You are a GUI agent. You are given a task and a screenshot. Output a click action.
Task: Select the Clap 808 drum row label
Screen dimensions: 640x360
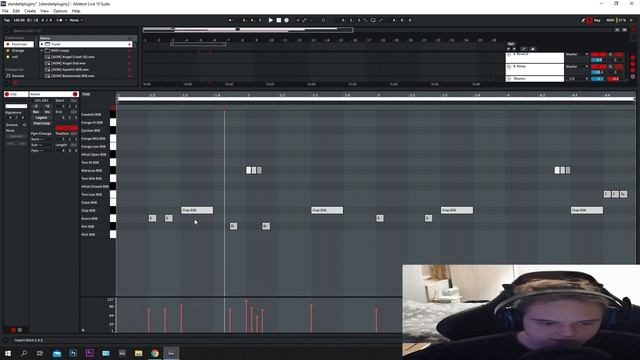[89, 211]
